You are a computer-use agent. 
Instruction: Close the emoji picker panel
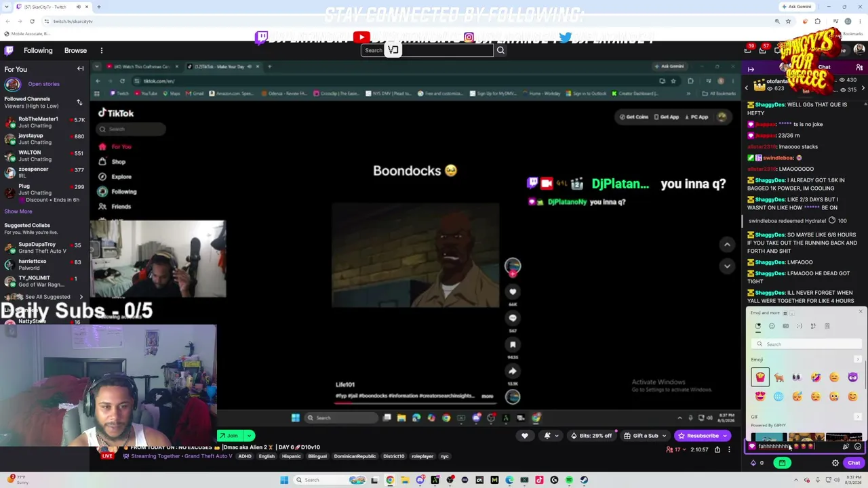(861, 312)
